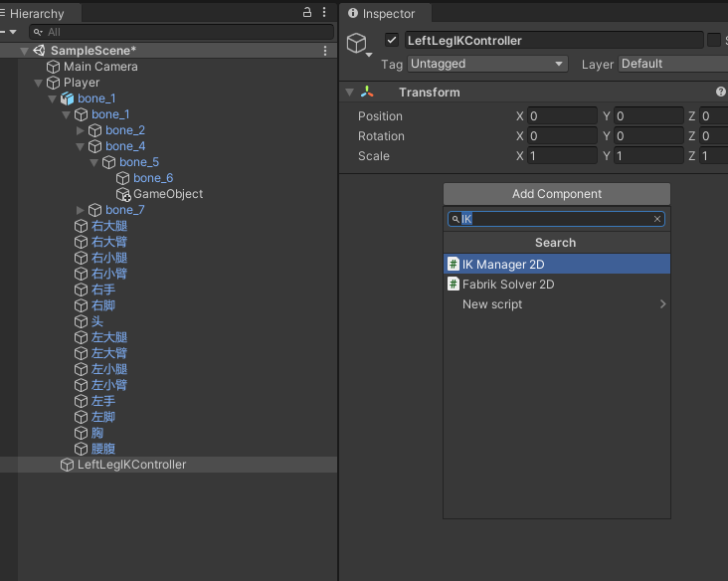
Task: Open the object icon picker cube
Action: pos(357,44)
